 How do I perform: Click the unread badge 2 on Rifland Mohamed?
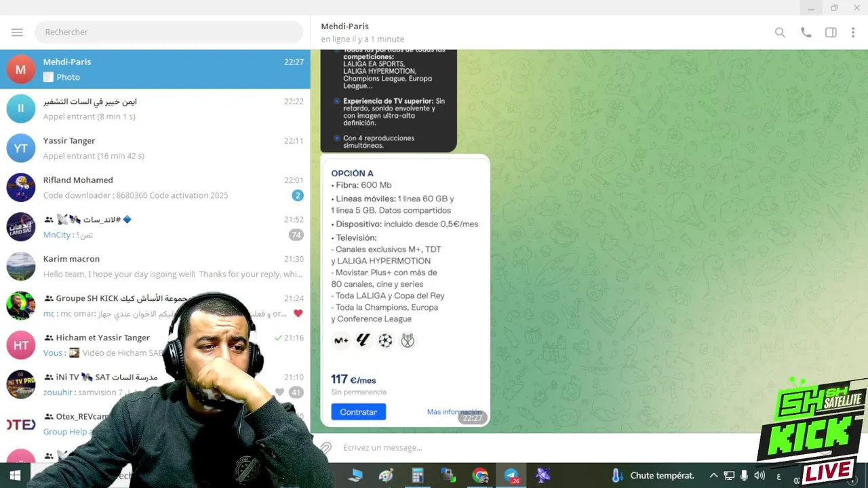coord(297,195)
